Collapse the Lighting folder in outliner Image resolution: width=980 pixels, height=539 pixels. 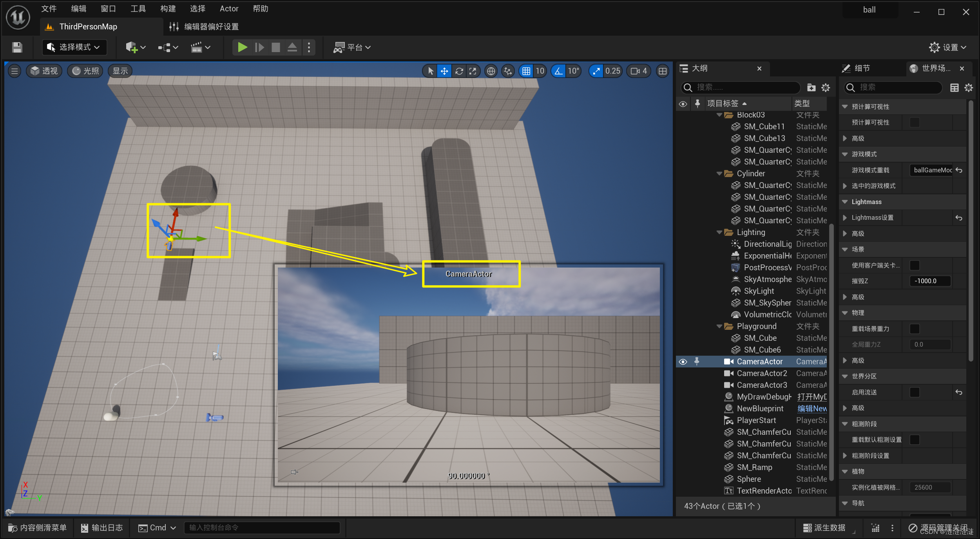[x=719, y=232]
